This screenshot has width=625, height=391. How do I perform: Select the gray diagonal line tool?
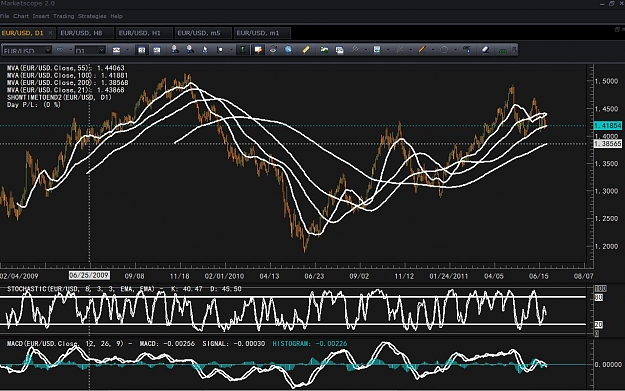point(355,50)
